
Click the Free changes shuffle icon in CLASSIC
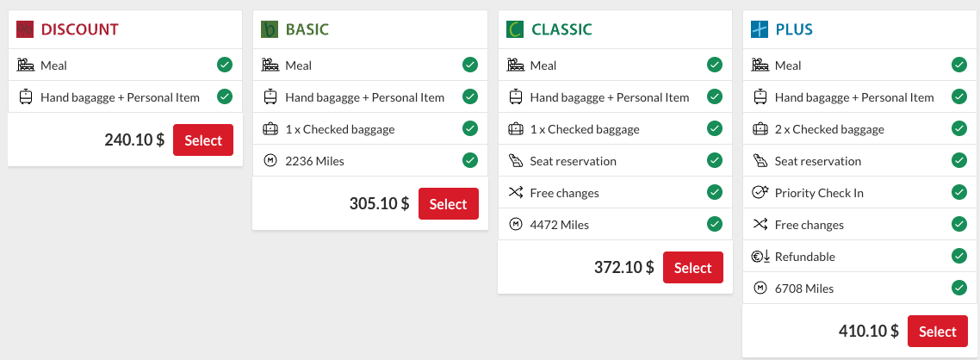pyautogui.click(x=515, y=193)
